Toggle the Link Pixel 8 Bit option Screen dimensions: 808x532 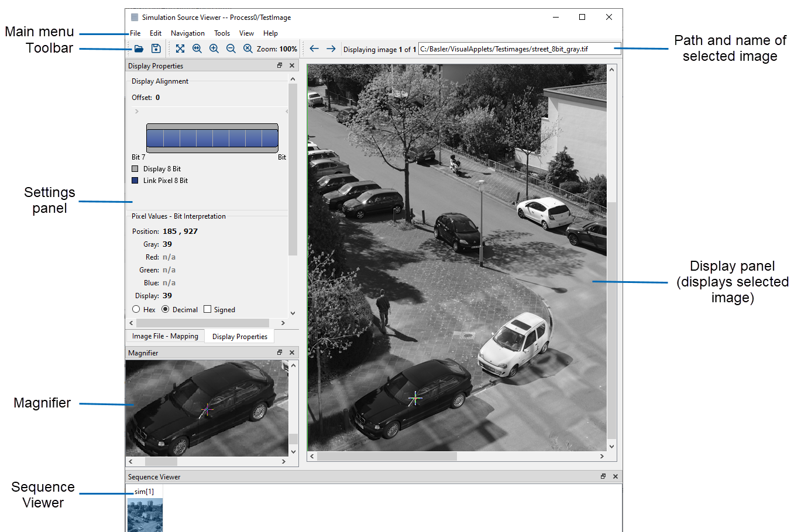135,181
